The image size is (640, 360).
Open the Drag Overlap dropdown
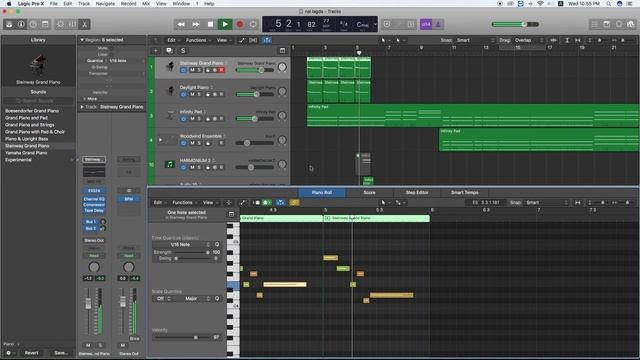coord(529,40)
